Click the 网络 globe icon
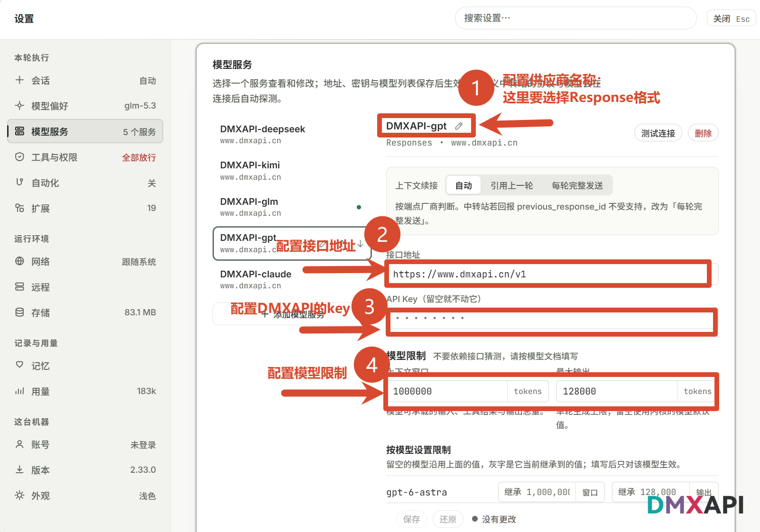The height and width of the screenshot is (532, 760). click(19, 261)
